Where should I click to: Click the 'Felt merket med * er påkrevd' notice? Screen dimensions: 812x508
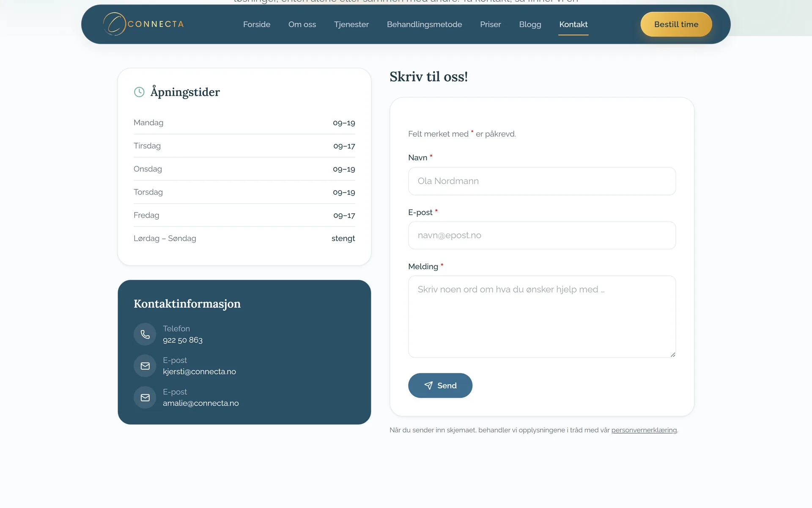coord(462,134)
